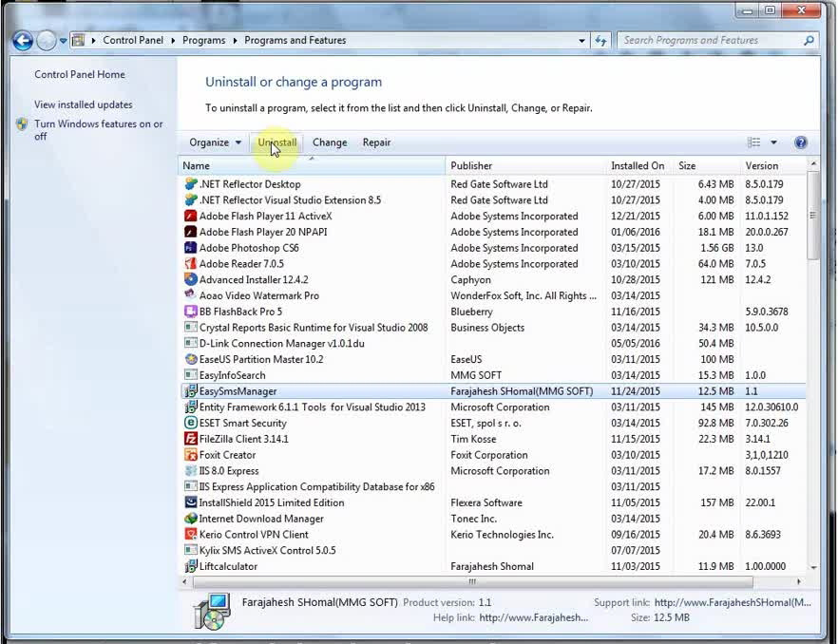
Task: Click the search magnifier icon
Action: (x=809, y=40)
